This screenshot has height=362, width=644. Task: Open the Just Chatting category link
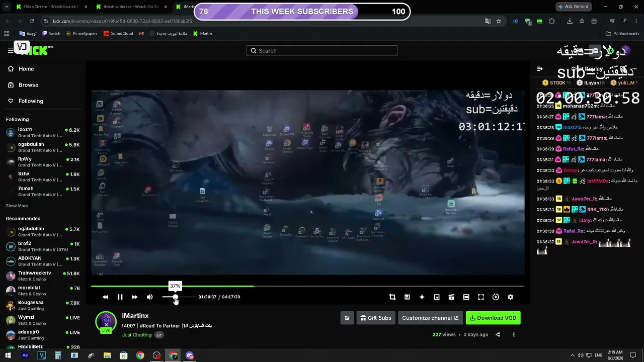137,335
